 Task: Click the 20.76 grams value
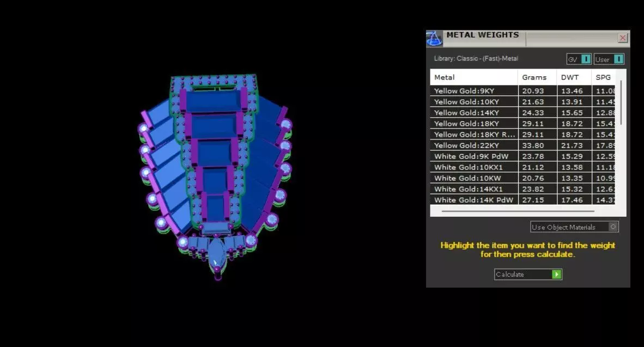(533, 178)
